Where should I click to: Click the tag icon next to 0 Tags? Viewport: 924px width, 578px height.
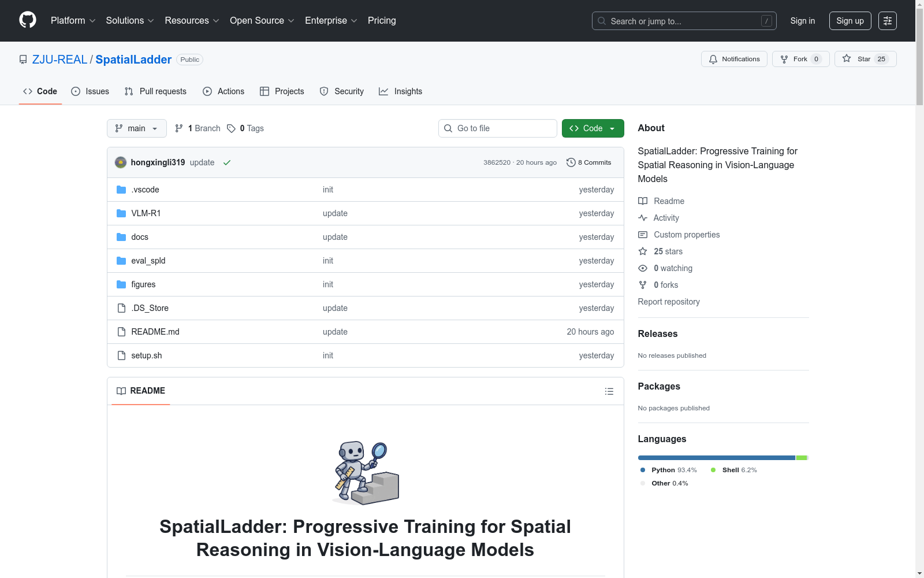(231, 128)
